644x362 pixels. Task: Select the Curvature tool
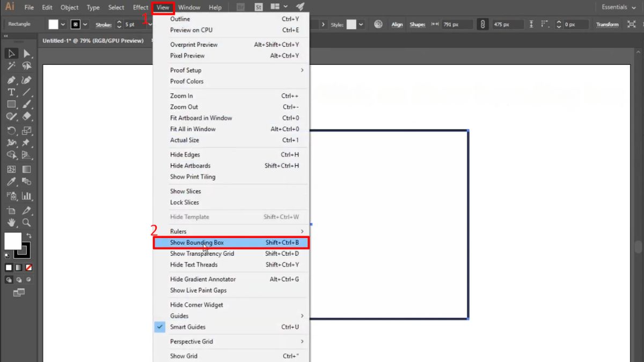point(26,80)
